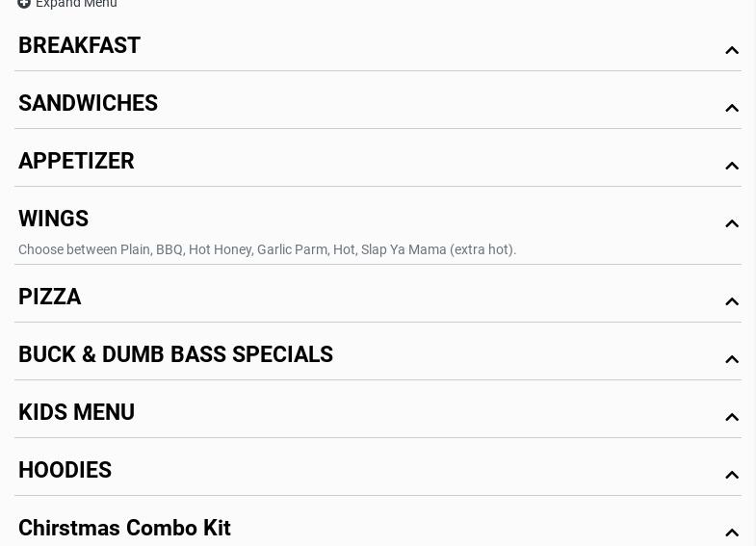Click the wing sauce choices description text
Viewport: 756px width, 546px height.
267,249
